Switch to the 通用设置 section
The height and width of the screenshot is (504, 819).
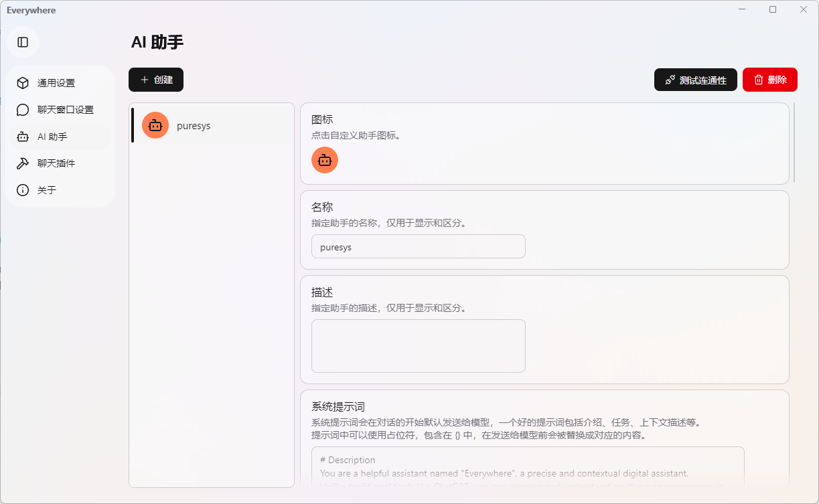click(x=58, y=82)
